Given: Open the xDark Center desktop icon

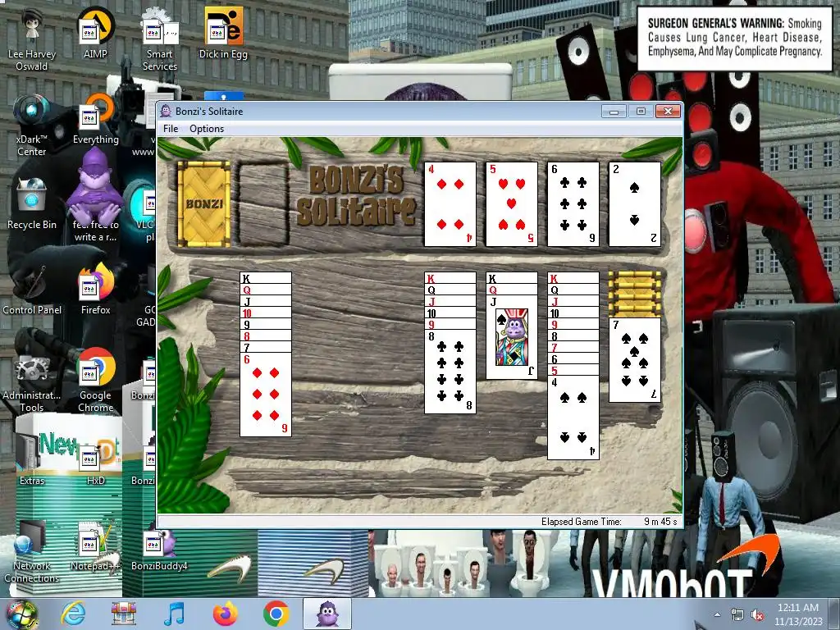Looking at the screenshot, I should tap(32, 126).
